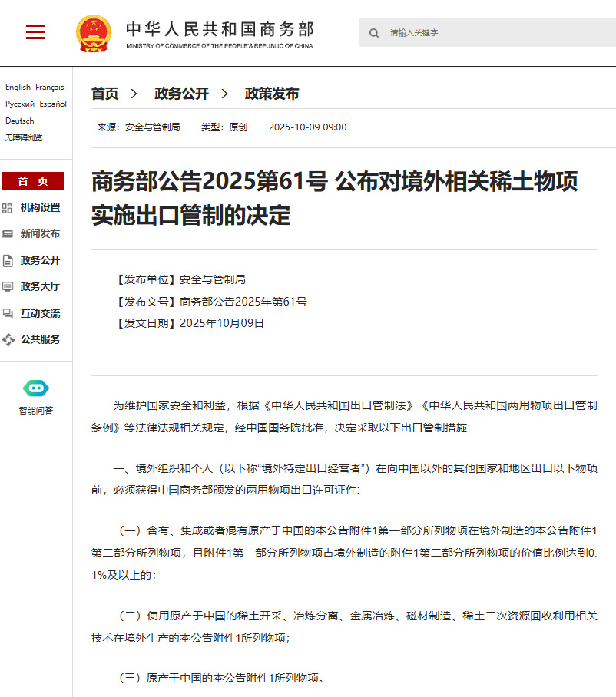Open 互动交流 sidebar menu item
This screenshot has width=616, height=697.
coord(41,313)
